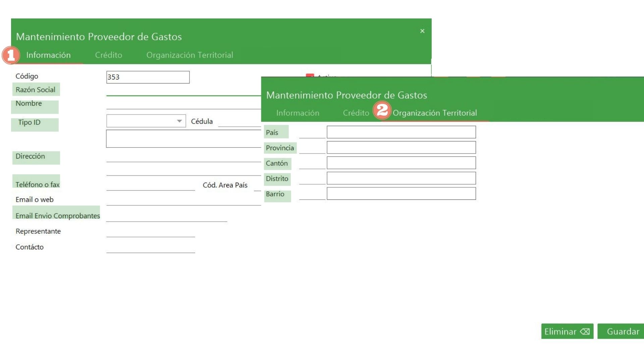This screenshot has height=362, width=644.
Task: Click the Cantón description text box
Action: [x=401, y=163]
